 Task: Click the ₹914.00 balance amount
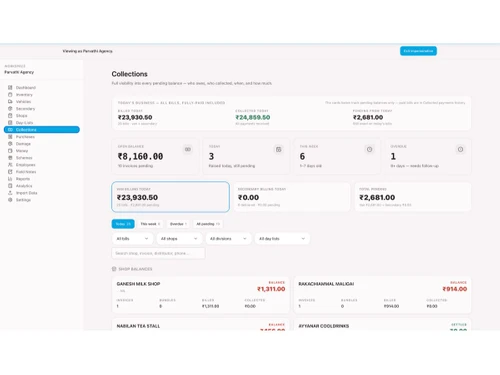(455, 289)
